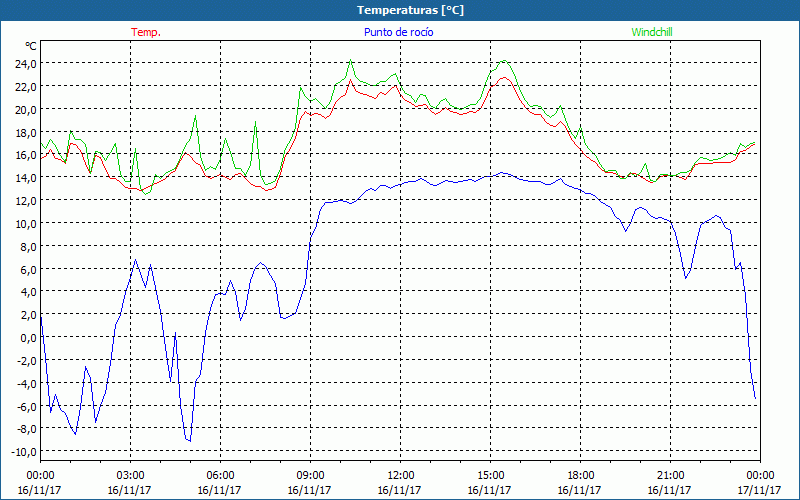Screen dimensions: 800x500
Task: Click the '20,0' y-axis value
Action: (x=26, y=110)
